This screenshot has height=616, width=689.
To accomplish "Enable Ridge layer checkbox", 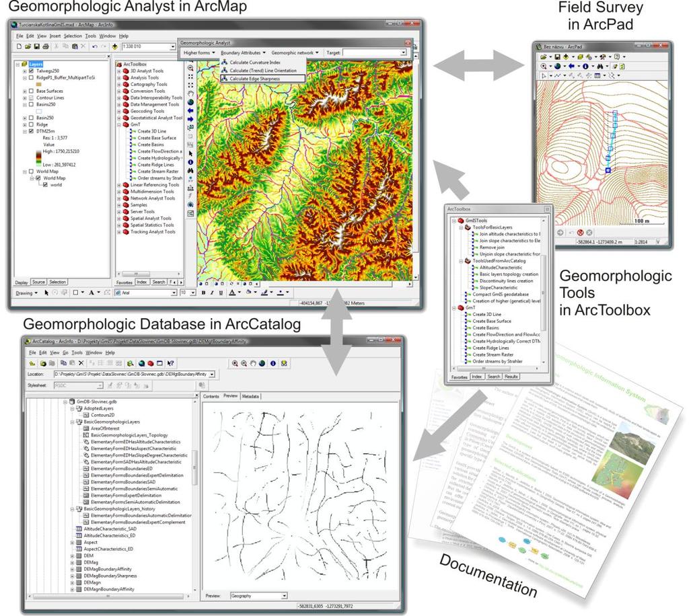I will (31, 124).
